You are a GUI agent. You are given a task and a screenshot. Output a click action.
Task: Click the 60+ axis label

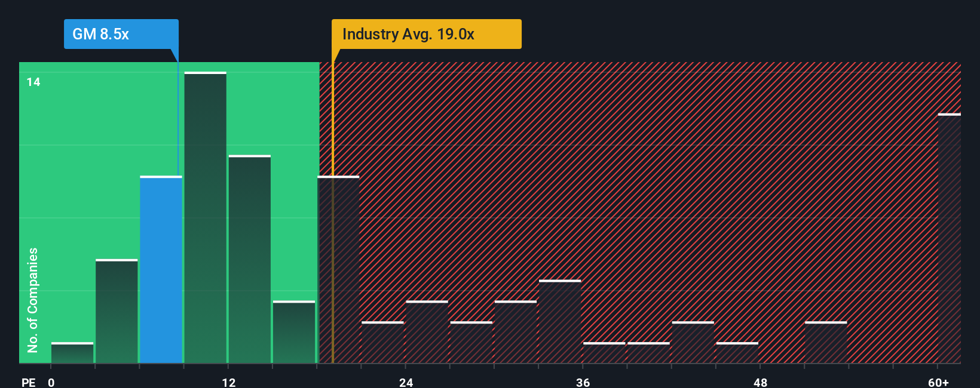pos(938,382)
